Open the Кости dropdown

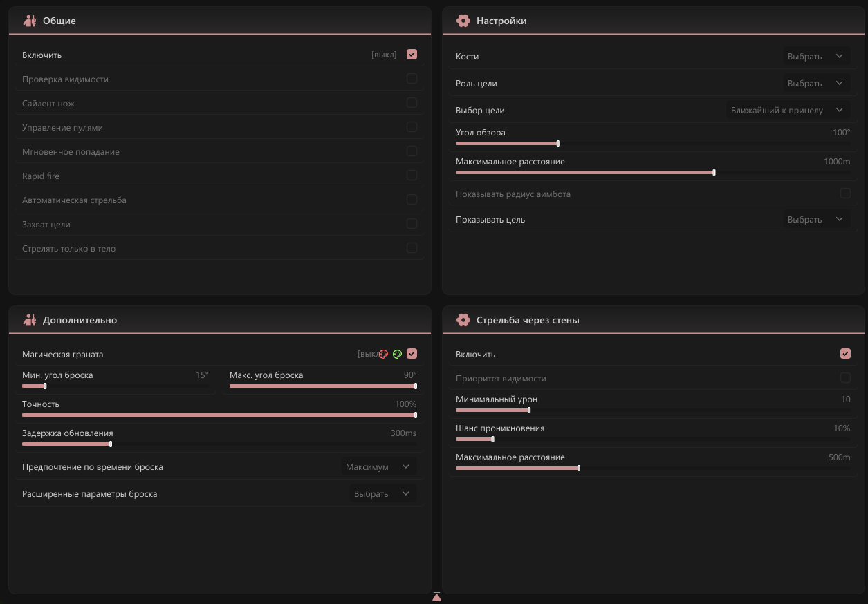[816, 57]
